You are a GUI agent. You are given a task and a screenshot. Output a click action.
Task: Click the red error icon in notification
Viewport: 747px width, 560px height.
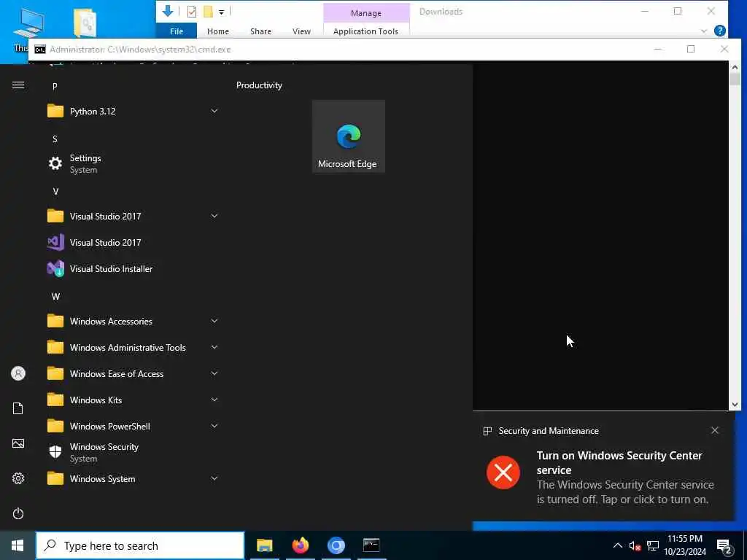[503, 472]
